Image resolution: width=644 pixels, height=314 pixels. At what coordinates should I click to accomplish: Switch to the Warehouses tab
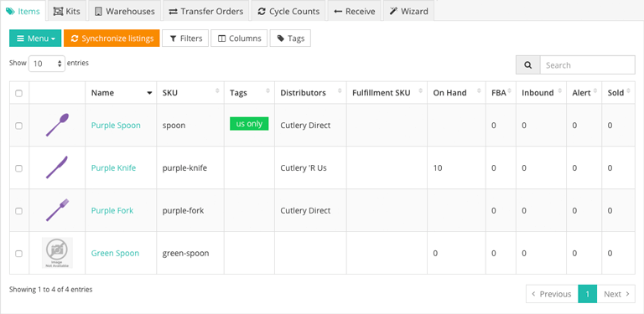coord(125,11)
